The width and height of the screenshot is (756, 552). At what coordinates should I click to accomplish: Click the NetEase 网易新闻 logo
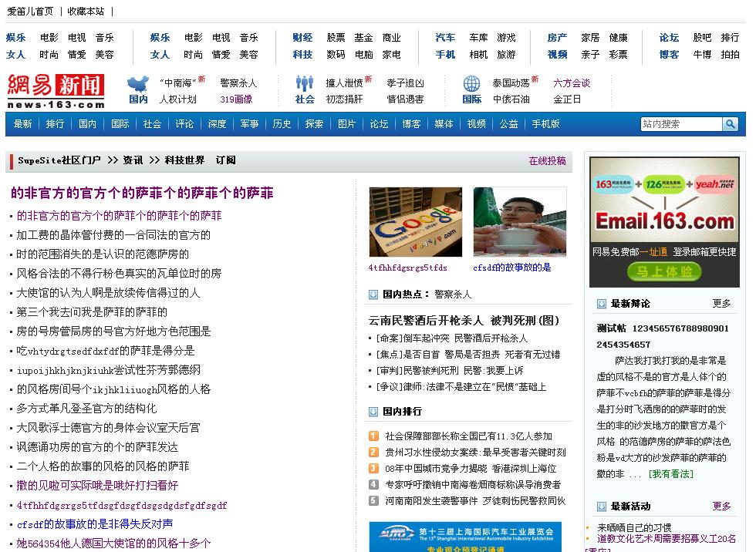56,91
